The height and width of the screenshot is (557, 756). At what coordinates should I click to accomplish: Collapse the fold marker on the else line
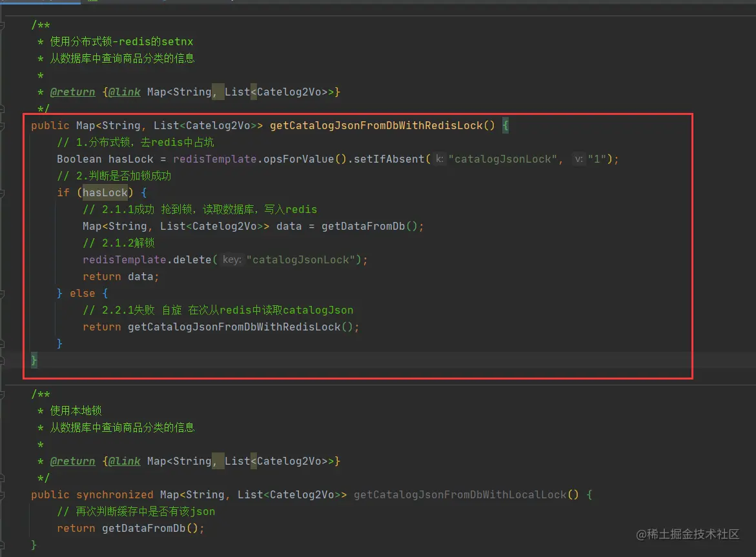pos(2,294)
